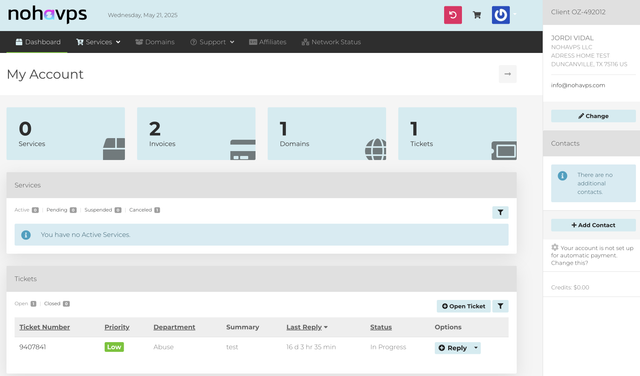Expand the account dropdown arrow next to power icon
Image resolution: width=640 pixels, height=376 pixels.
click(x=515, y=15)
